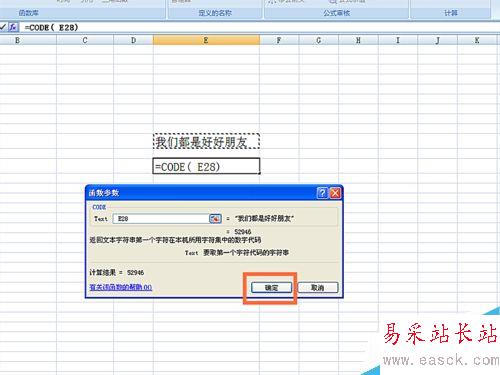This screenshot has height=375, width=500.
Task: Select column D header
Action: pyautogui.click(x=133, y=40)
